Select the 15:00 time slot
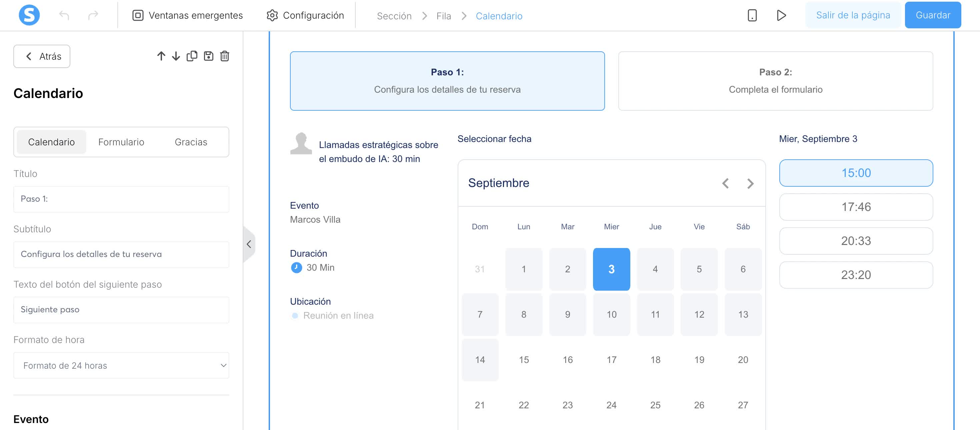 [x=856, y=173]
